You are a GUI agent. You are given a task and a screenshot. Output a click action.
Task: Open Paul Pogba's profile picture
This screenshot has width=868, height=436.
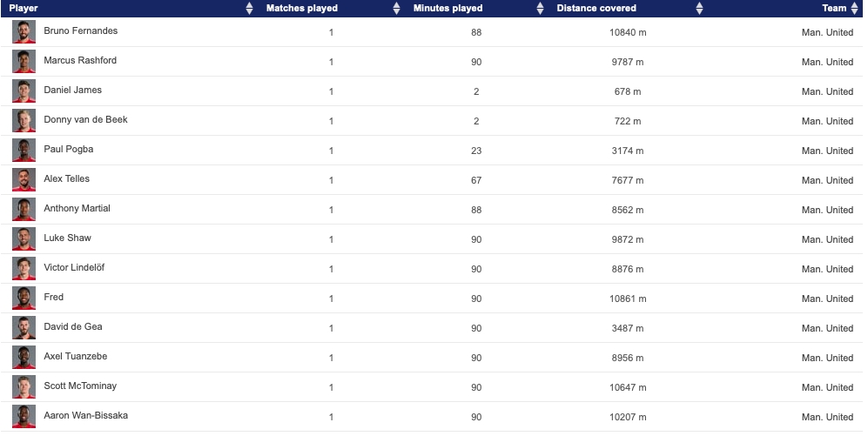[x=24, y=151]
